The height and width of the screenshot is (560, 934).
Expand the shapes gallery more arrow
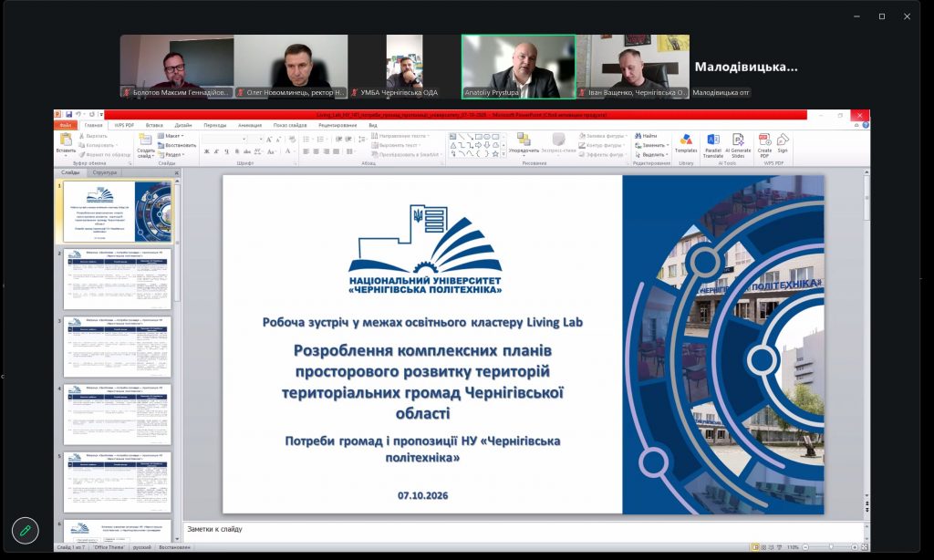click(x=504, y=154)
